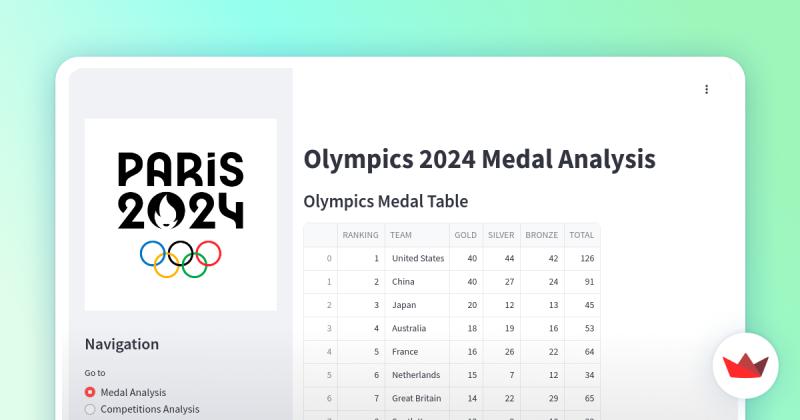This screenshot has width=800, height=420.
Task: Select the Netherlands team cell
Action: tap(417, 375)
